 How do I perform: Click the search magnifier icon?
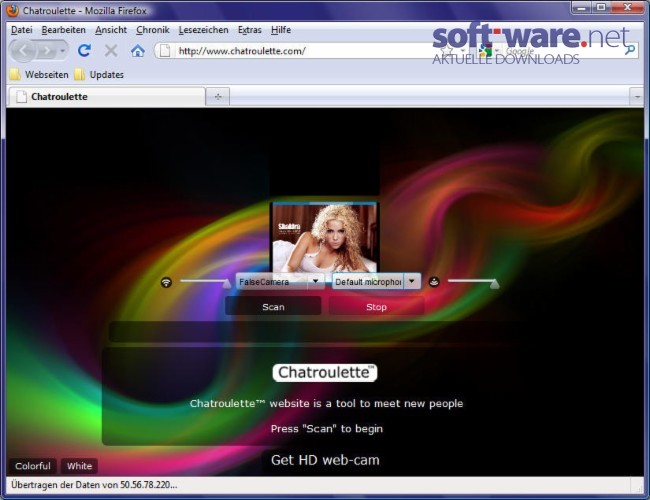[630, 50]
